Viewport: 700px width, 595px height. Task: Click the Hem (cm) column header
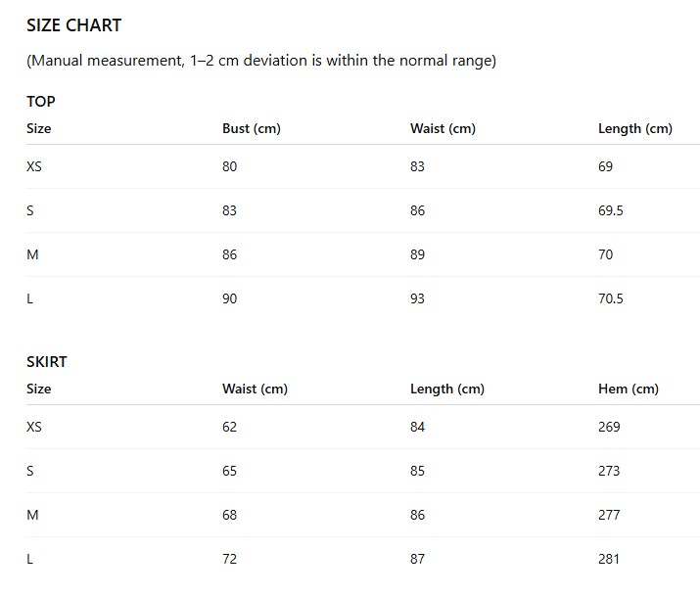tap(629, 389)
